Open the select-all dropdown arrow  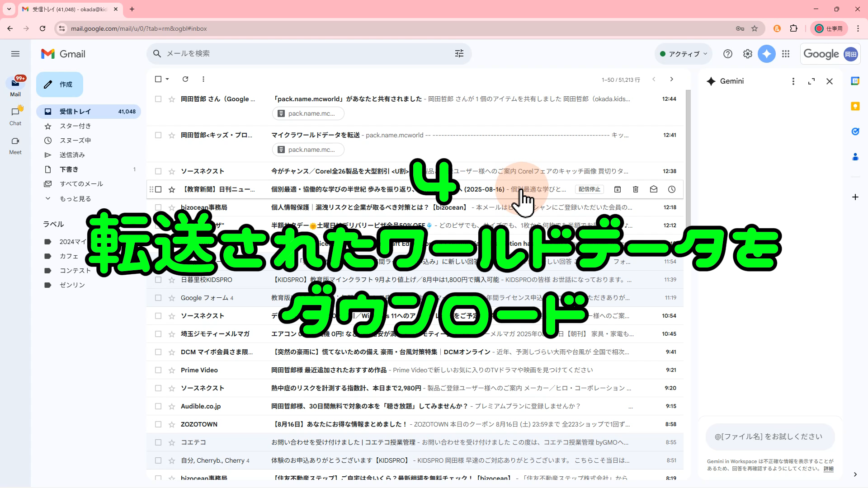pyautogui.click(x=167, y=79)
